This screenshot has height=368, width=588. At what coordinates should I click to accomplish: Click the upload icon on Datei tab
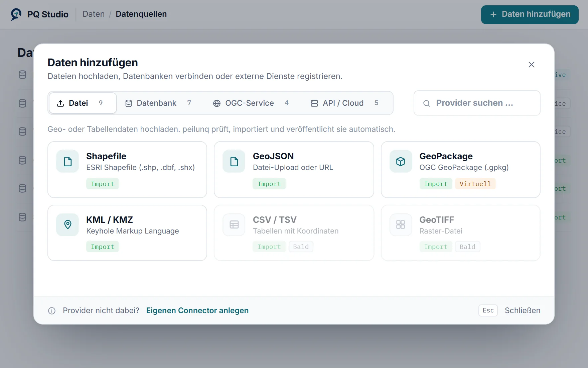pos(60,103)
